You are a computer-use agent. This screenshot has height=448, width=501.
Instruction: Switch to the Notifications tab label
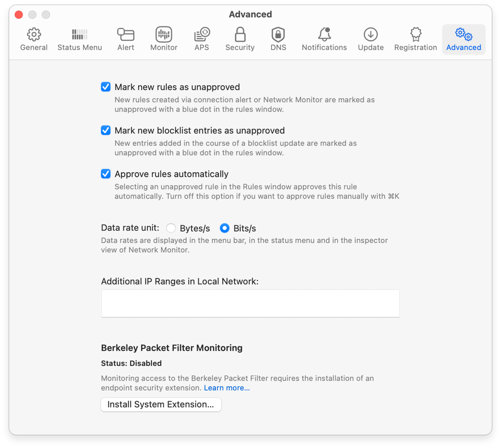(x=324, y=47)
